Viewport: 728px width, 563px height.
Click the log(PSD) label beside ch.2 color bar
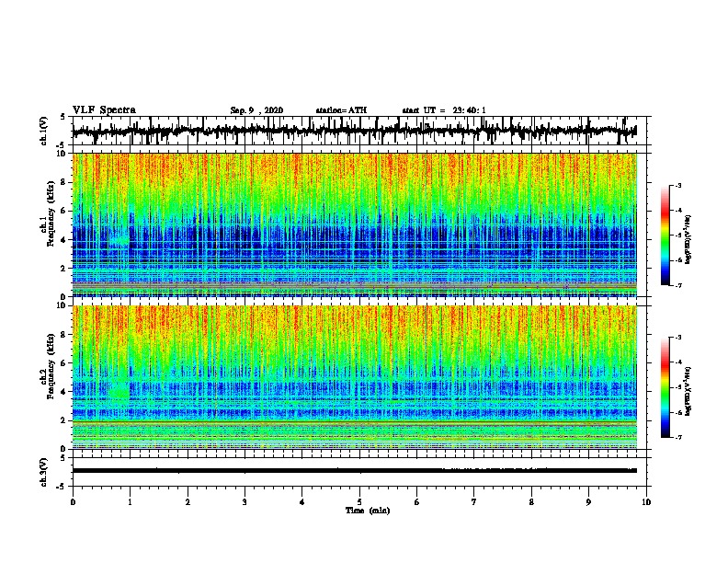click(x=688, y=391)
